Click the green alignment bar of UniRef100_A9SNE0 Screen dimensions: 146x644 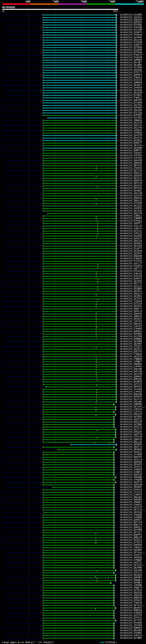(77, 583)
